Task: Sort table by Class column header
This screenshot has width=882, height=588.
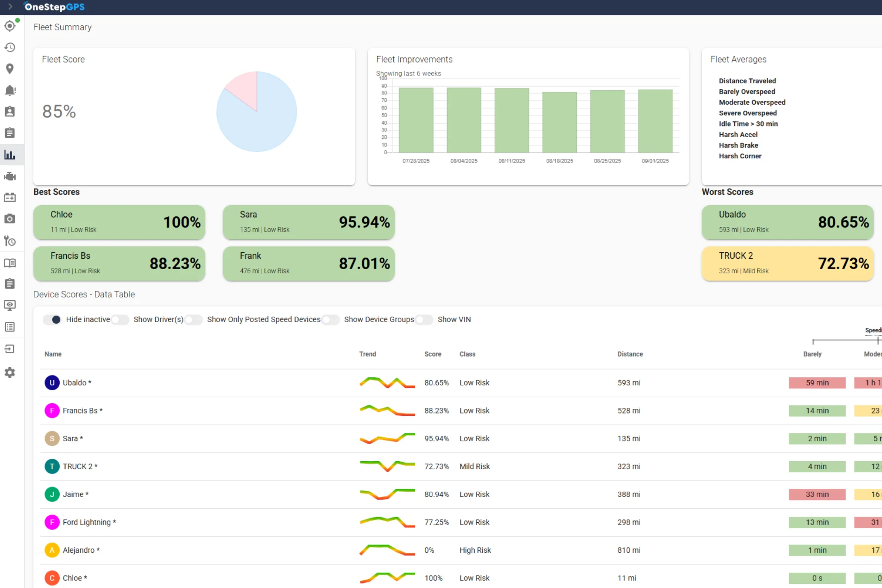Action: click(x=467, y=354)
